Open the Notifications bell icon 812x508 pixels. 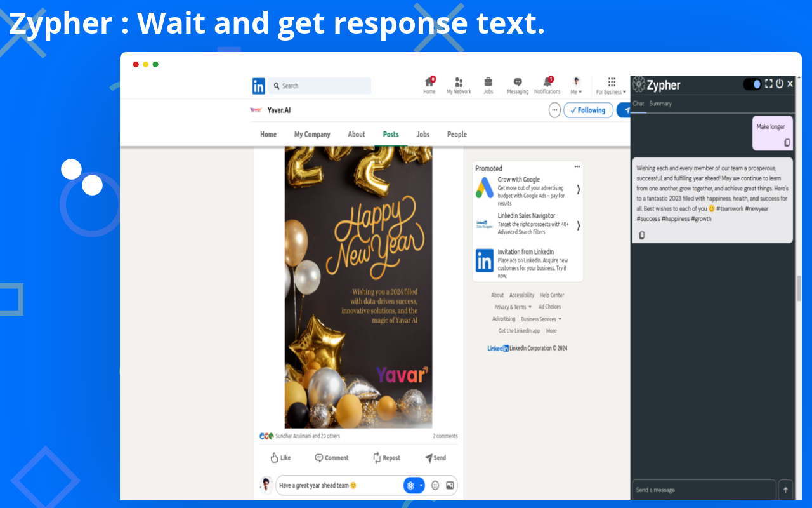[x=547, y=86]
